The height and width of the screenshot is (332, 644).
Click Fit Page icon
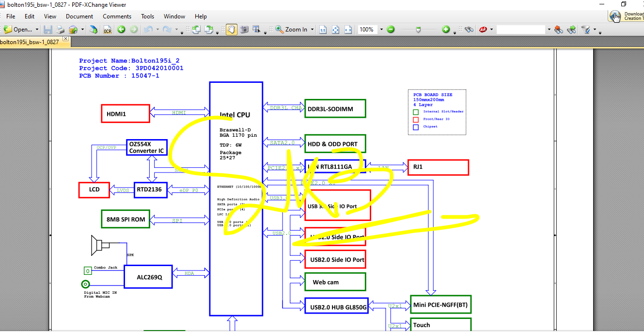[x=335, y=30]
